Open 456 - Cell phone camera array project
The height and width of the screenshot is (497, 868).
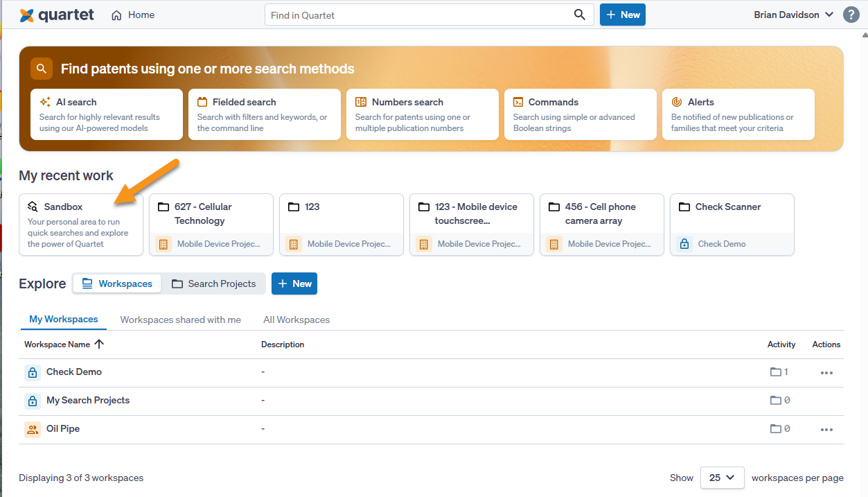602,225
